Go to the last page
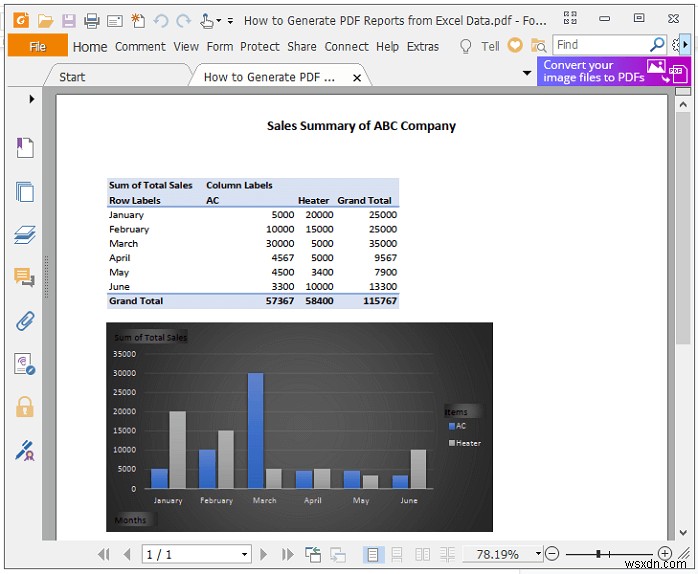The width and height of the screenshot is (698, 574). pyautogui.click(x=288, y=554)
